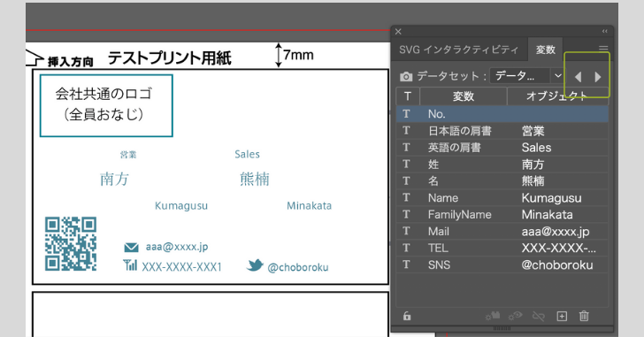Click the phone signal icon on card
644x337 pixels.
click(130, 265)
